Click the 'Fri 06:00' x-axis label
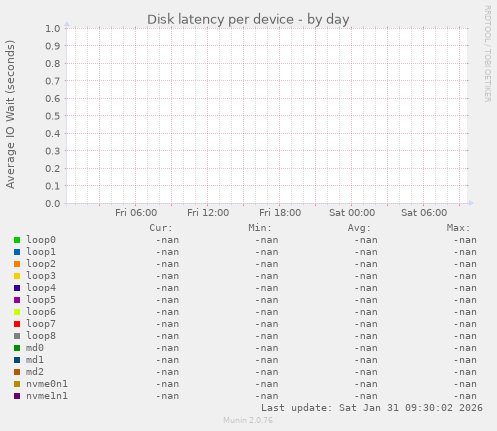The width and height of the screenshot is (497, 431). point(136,213)
